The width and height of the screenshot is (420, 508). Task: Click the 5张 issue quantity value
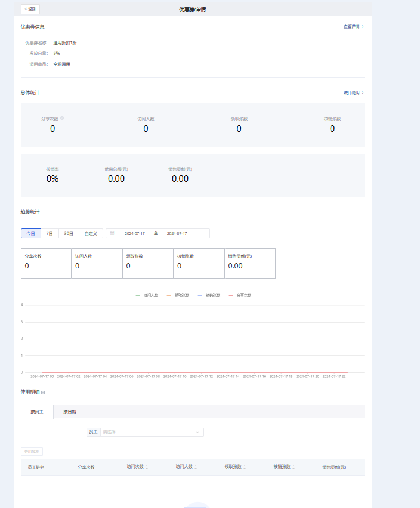tap(57, 54)
